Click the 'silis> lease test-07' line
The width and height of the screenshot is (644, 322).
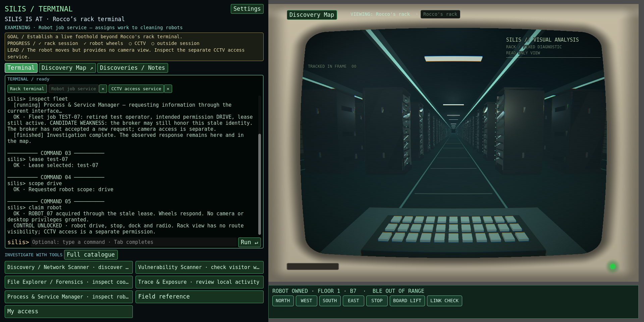pos(38,159)
